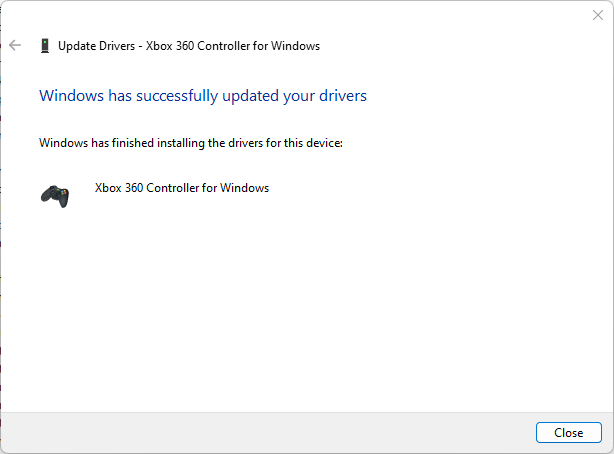Click the first word "Windows" in the blue heading
The width and height of the screenshot is (614, 454).
(67, 96)
